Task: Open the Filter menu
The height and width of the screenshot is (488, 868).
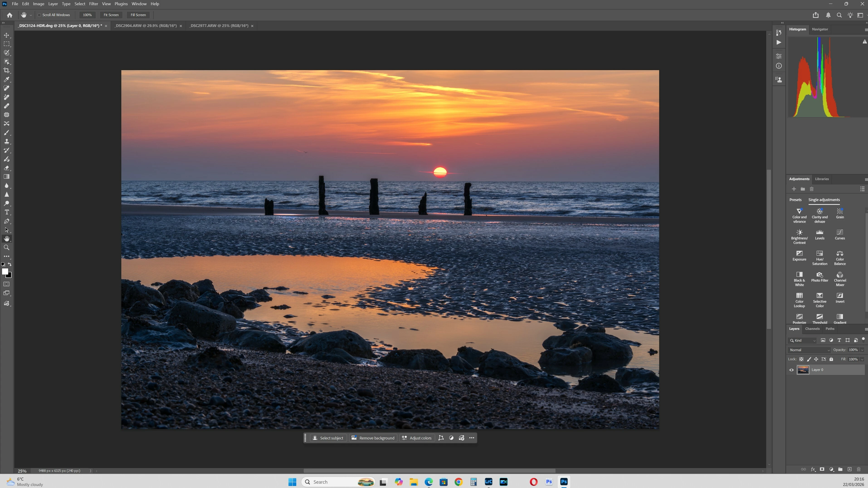Action: pyautogui.click(x=93, y=4)
